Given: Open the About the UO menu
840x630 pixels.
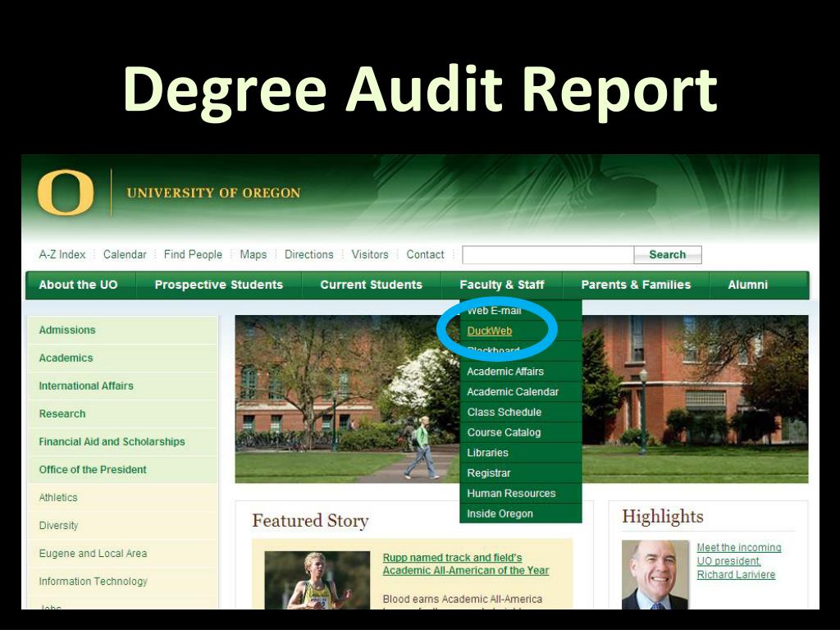Looking at the screenshot, I should click(78, 285).
